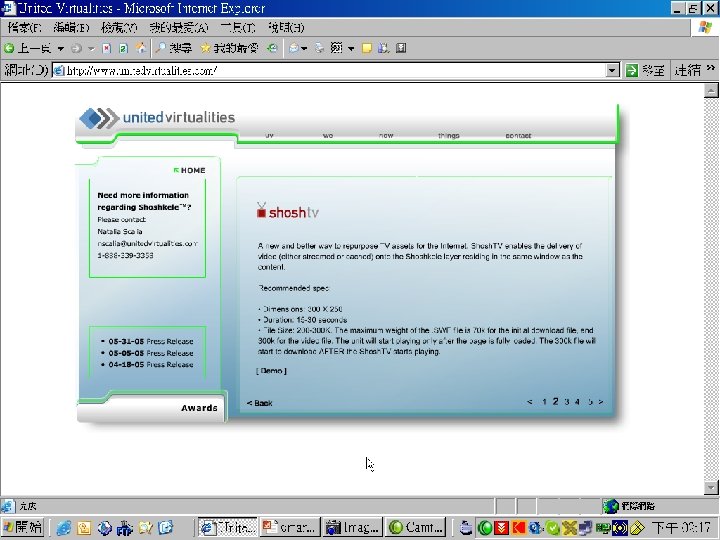The width and height of the screenshot is (720, 540).
Task: Expand the Edit button dropdown arrow
Action: (x=351, y=49)
